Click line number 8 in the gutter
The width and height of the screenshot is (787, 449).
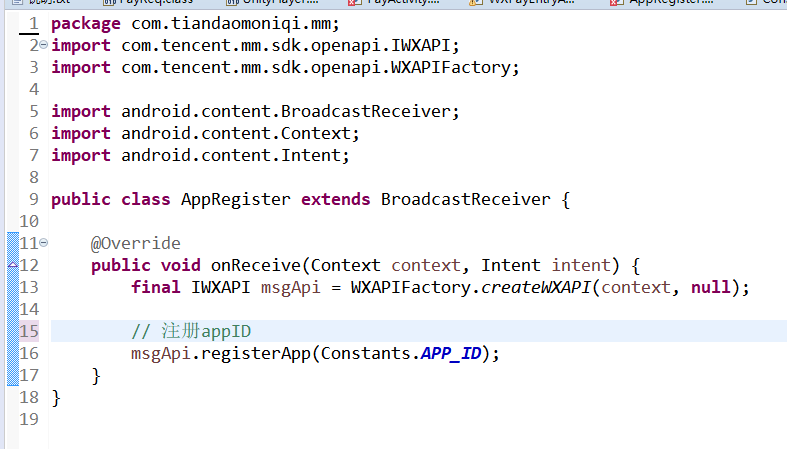coord(34,177)
